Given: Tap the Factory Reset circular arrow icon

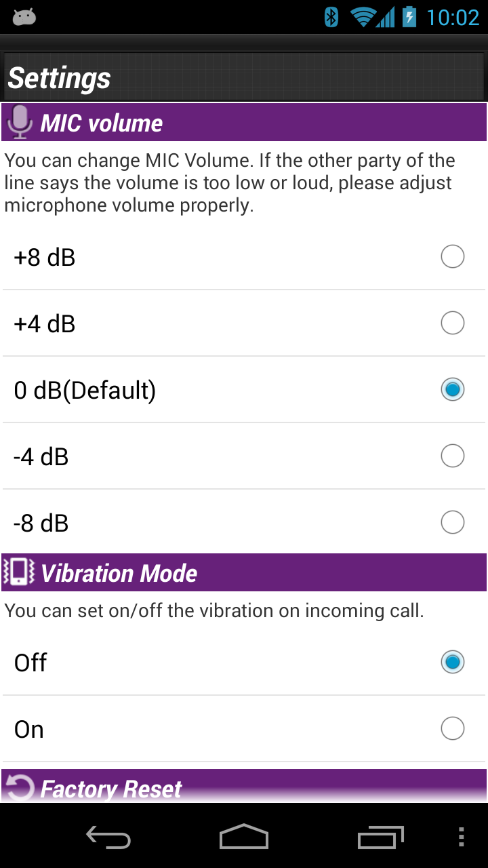Looking at the screenshot, I should 20,788.
